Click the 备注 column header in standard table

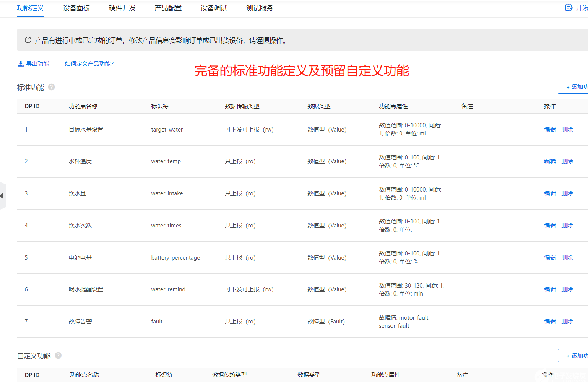click(x=467, y=106)
